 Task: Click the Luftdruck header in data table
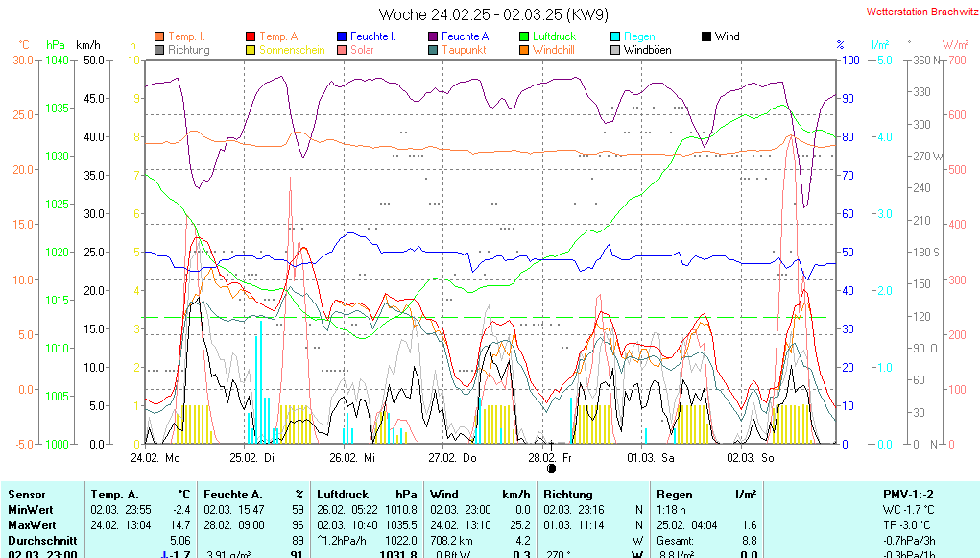pyautogui.click(x=343, y=493)
